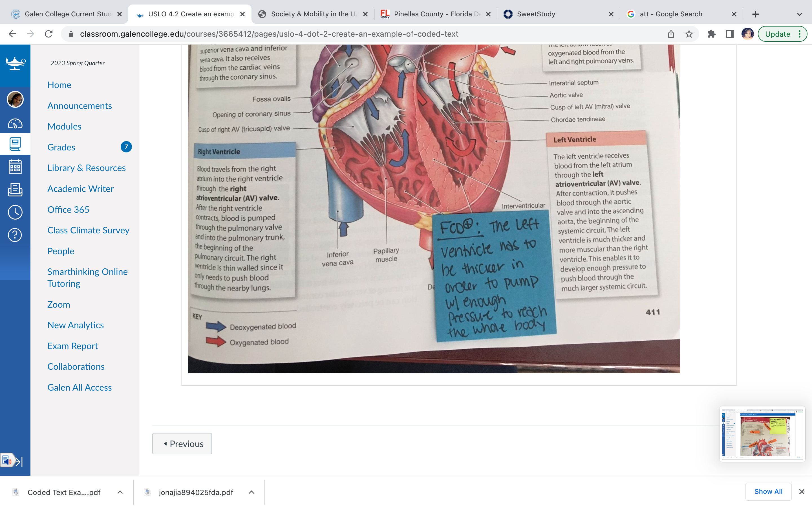Open Library & Resources link
The width and height of the screenshot is (812, 508).
click(87, 168)
